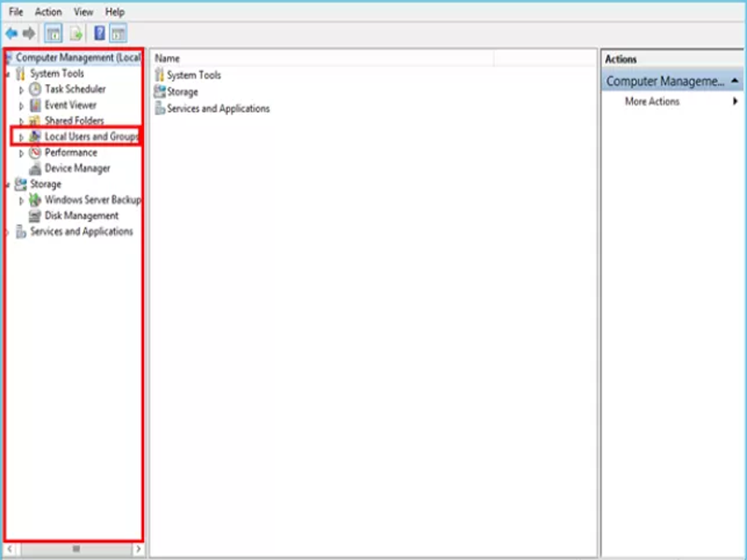Click the Export List toolbar icon
The height and width of the screenshot is (560, 747).
click(76, 34)
